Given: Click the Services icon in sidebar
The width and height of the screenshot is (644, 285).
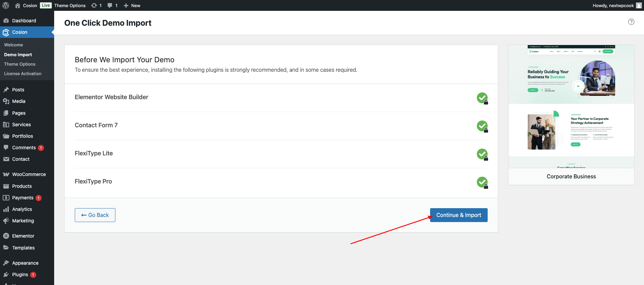Looking at the screenshot, I should 6,125.
